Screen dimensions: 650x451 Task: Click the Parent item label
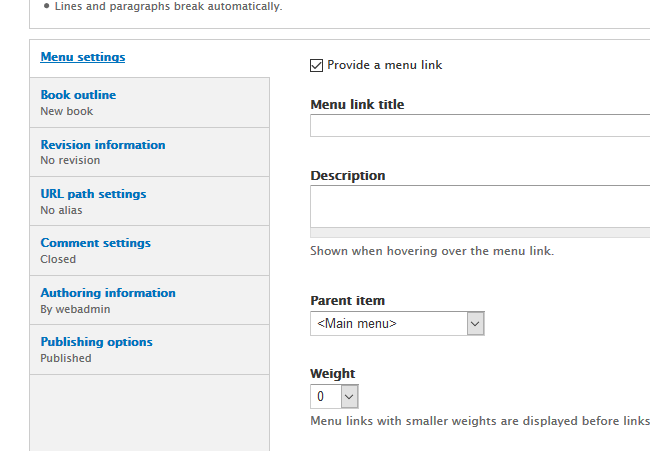(x=347, y=301)
